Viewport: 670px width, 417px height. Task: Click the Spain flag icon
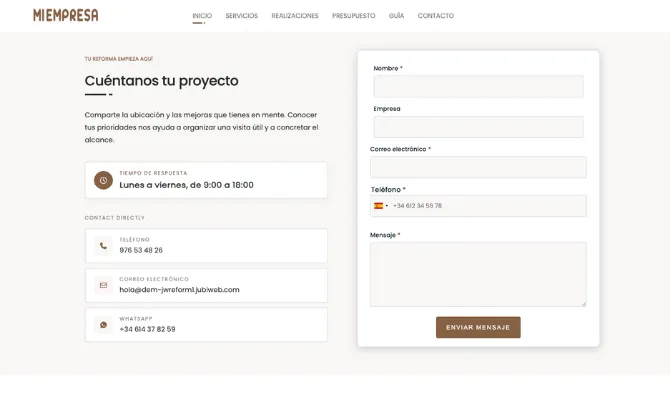point(379,206)
